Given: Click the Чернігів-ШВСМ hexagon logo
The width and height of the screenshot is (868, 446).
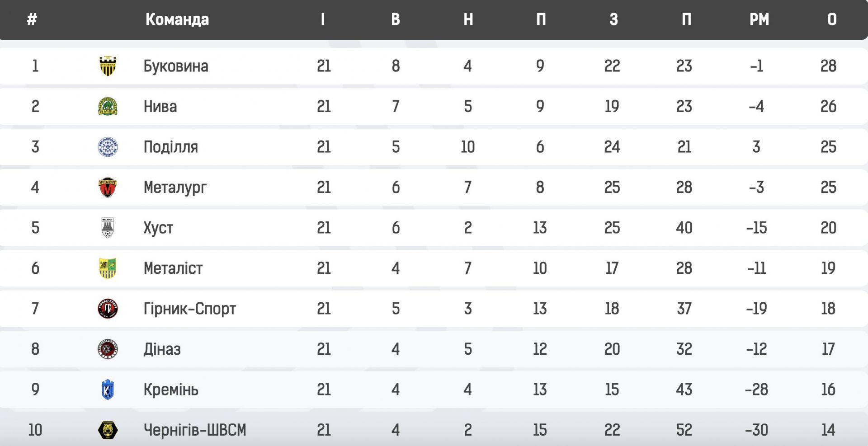Looking at the screenshot, I should (x=108, y=430).
